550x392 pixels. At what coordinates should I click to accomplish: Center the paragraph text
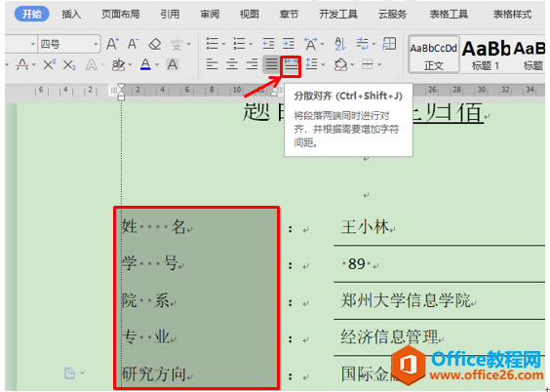point(232,64)
